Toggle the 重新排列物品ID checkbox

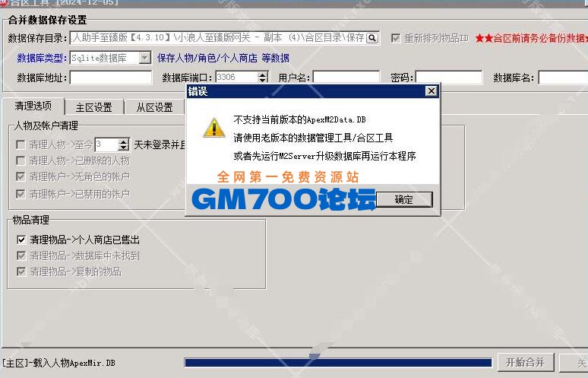coord(395,38)
